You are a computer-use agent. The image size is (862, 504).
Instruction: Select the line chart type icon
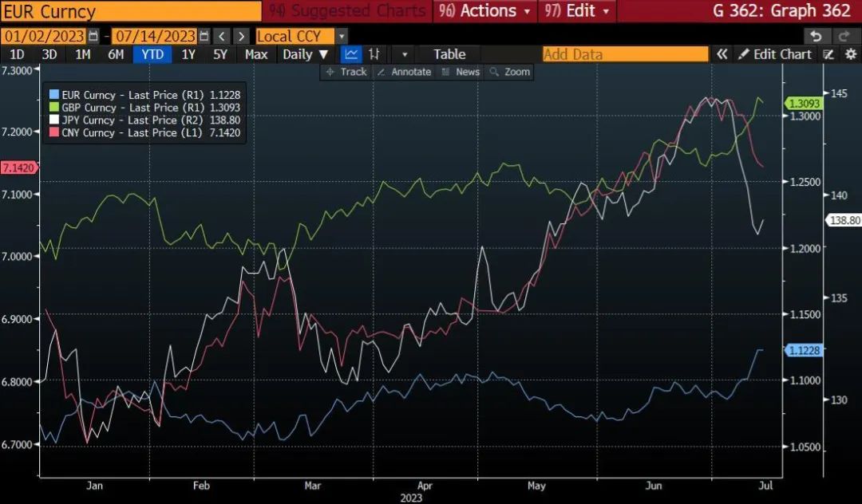pyautogui.click(x=350, y=54)
